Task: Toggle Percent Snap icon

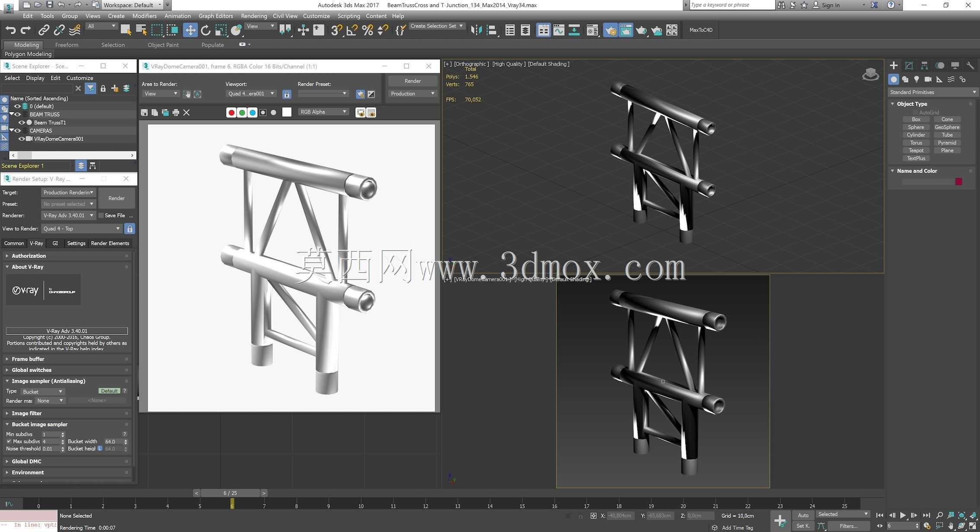Action: coord(367,30)
